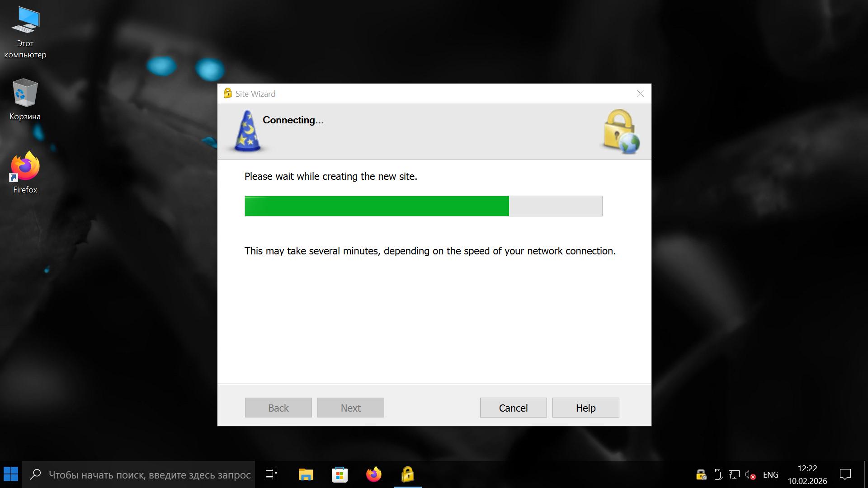The height and width of the screenshot is (488, 868).
Task: Open the Recycle Bin desktop icon
Action: 25,99
